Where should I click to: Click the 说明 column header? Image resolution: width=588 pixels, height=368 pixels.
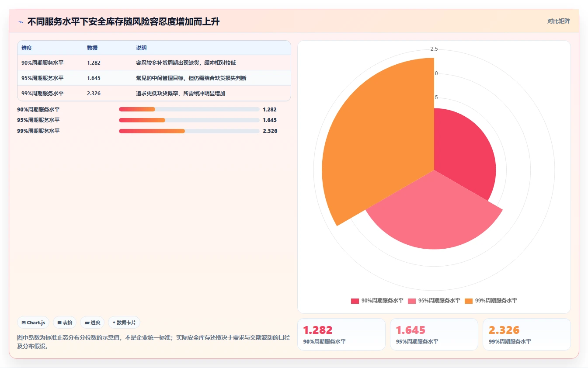tap(141, 48)
